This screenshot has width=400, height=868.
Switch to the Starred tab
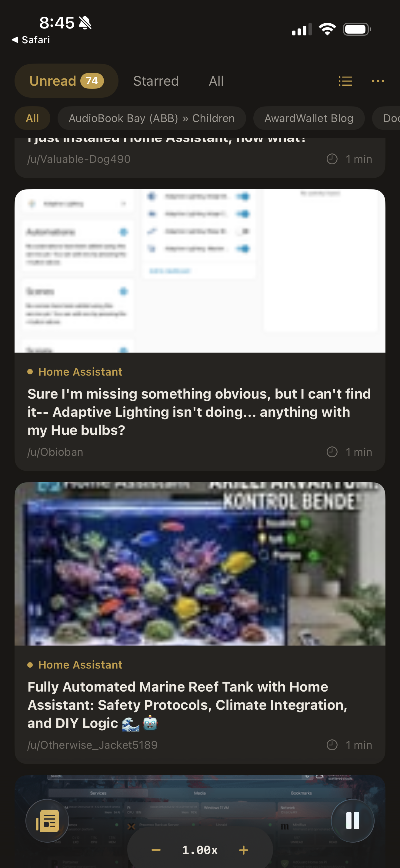tap(156, 81)
